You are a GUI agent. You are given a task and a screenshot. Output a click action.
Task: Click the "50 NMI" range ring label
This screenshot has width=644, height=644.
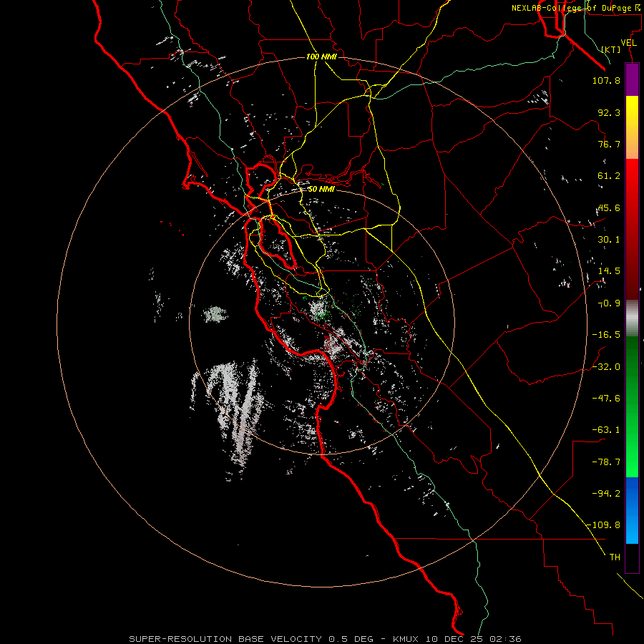(321, 189)
